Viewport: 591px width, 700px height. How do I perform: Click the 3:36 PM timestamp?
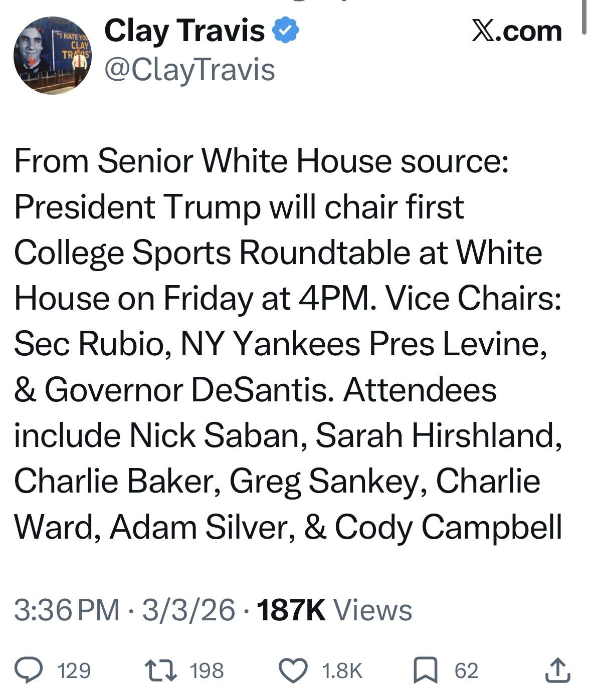coord(67,610)
